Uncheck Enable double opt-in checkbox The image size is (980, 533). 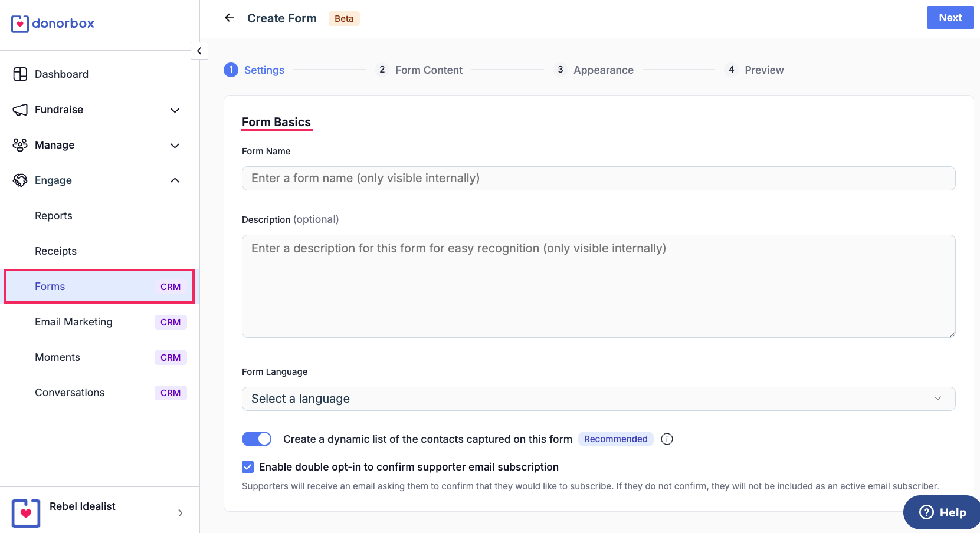coord(248,467)
